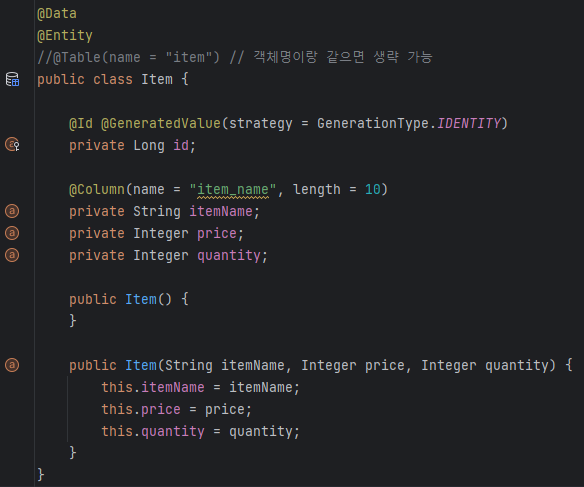This screenshot has height=487, width=584.
Task: Click the gutter icon beside the parameterized Item constructor
Action: point(12,365)
